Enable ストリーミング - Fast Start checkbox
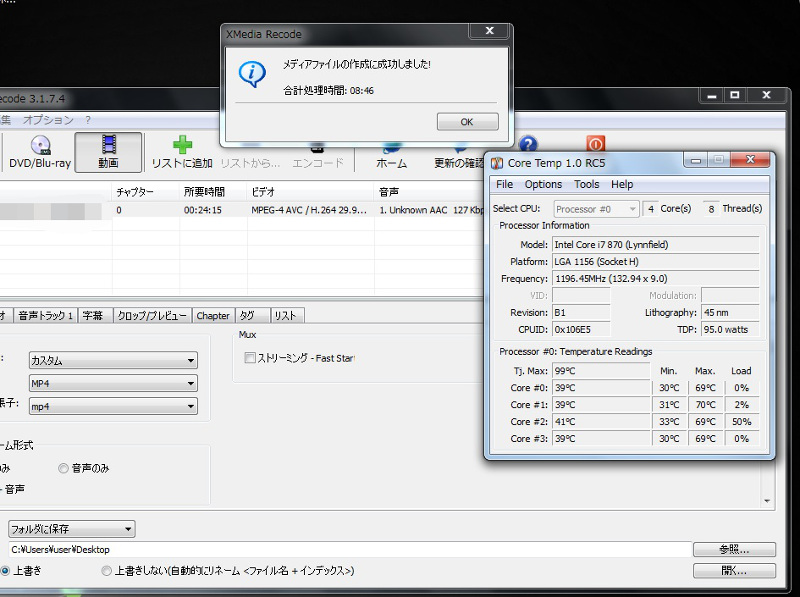Image resolution: width=800 pixels, height=597 pixels. (x=249, y=358)
